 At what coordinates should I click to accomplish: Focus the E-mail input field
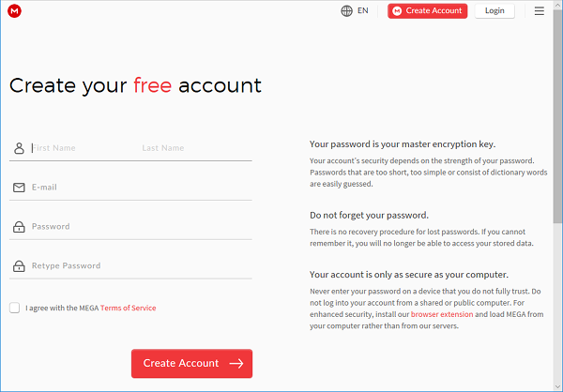point(142,188)
